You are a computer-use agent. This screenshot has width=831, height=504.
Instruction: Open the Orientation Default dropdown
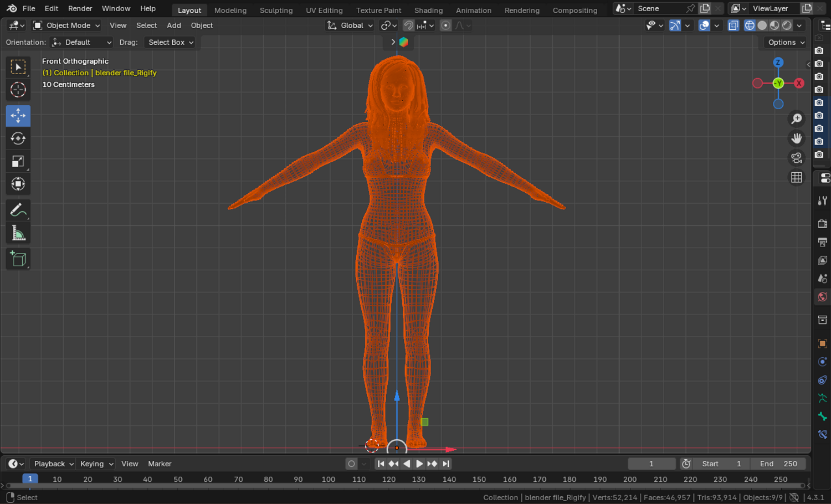coord(81,42)
